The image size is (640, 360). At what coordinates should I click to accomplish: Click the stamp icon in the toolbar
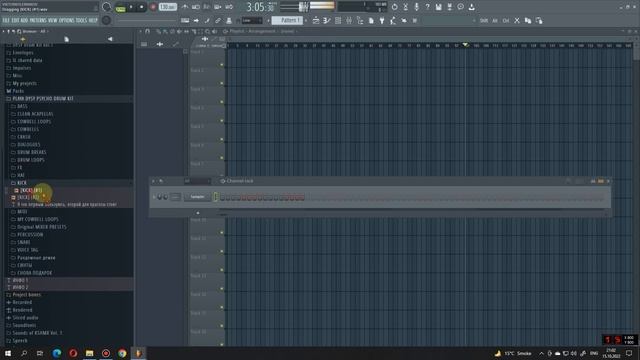coord(229,20)
